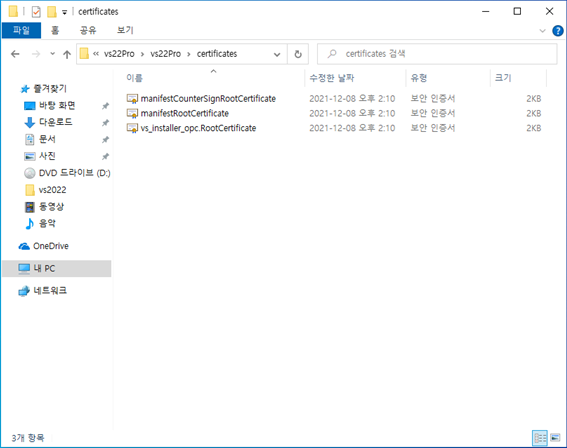Click the pin icon next to 바탕 화면
This screenshot has height=448, width=567.
click(x=105, y=106)
